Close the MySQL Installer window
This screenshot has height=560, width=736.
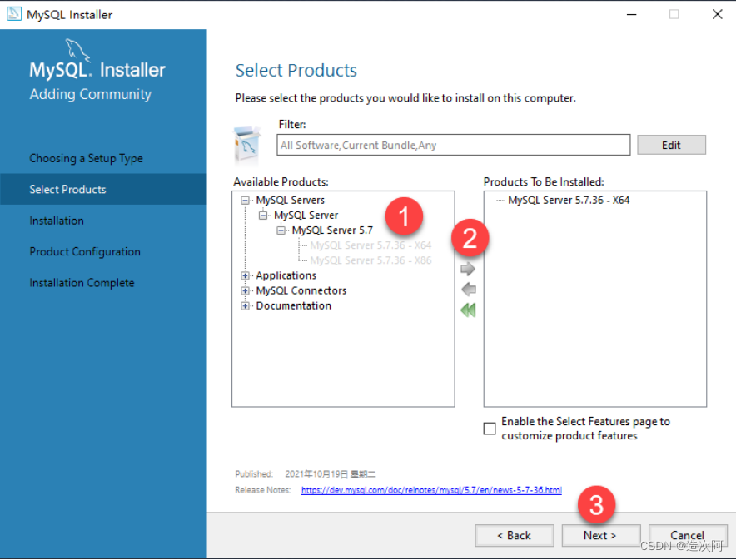(x=717, y=14)
